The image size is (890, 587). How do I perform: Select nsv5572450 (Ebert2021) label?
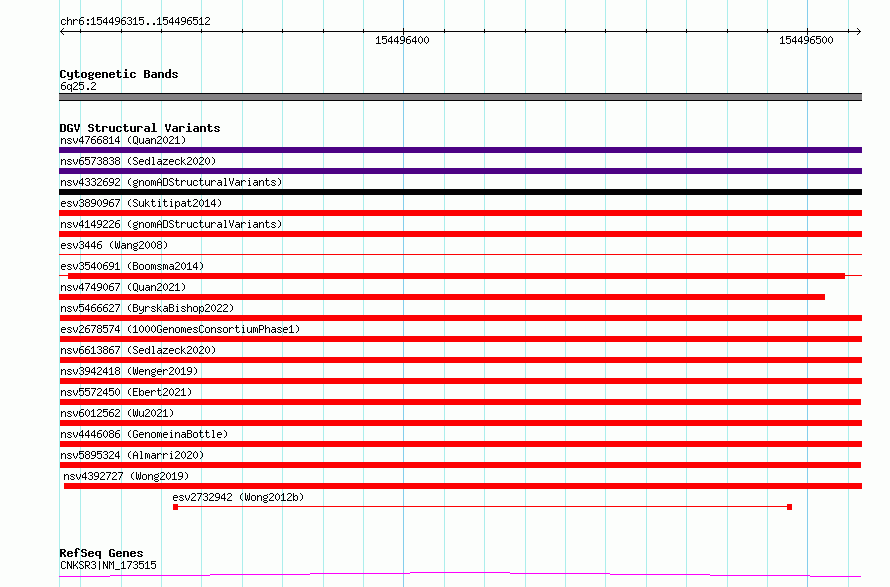point(126,392)
